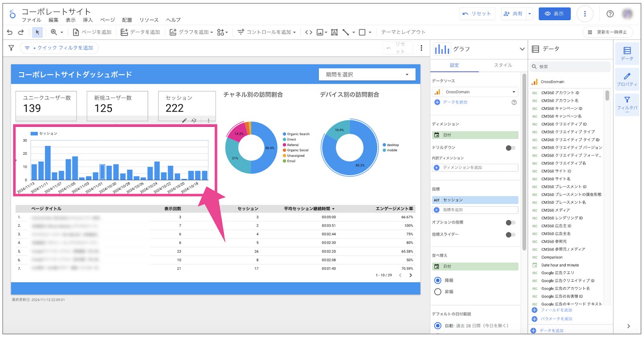Expand the グラフ chart type chevron

click(522, 49)
